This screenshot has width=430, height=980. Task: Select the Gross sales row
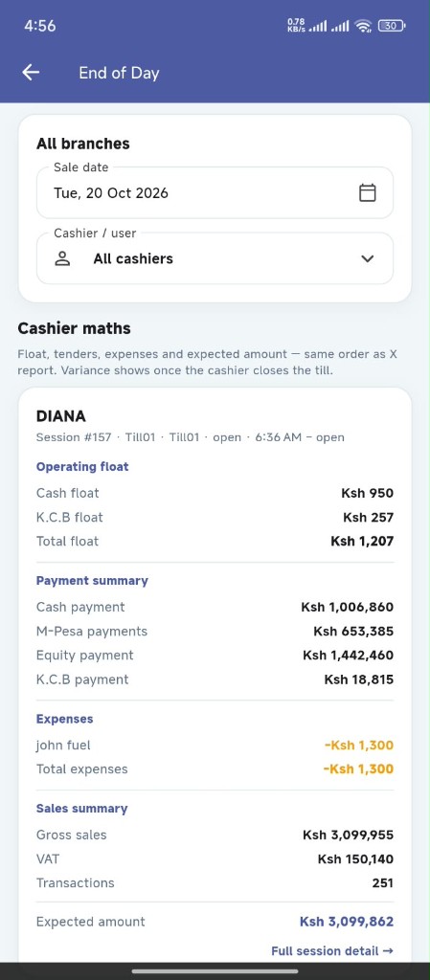pyautogui.click(x=215, y=835)
